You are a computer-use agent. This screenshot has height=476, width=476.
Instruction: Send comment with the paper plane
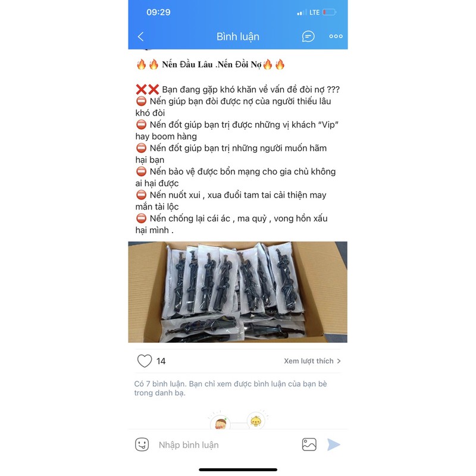point(333,444)
